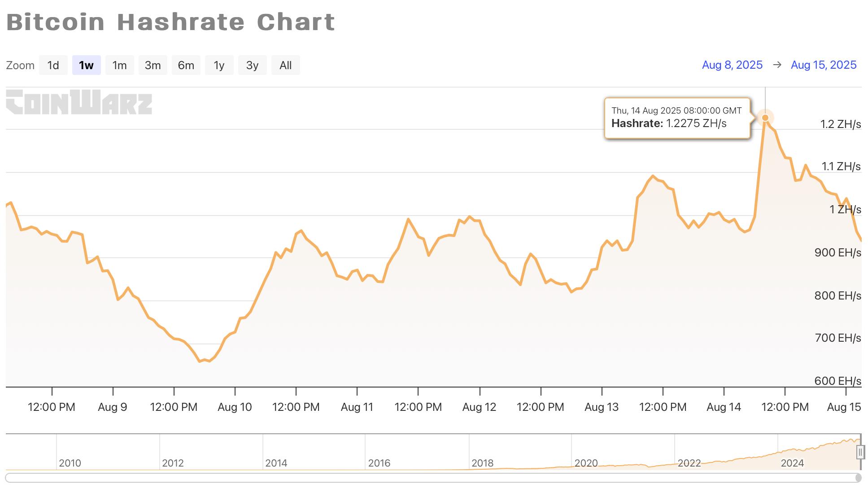Click the arrow between date fields
Screen dimensions: 868x489
tap(777, 65)
